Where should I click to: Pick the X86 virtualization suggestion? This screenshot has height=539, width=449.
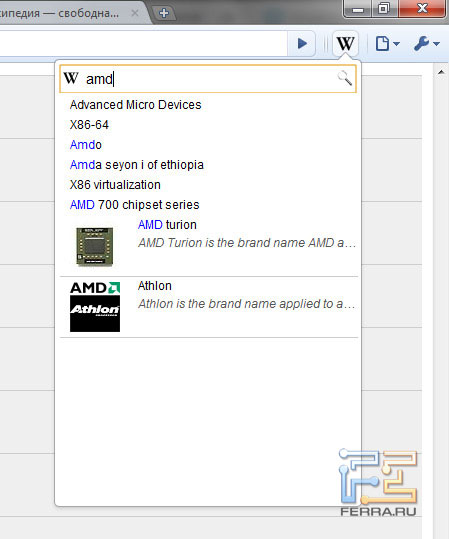pyautogui.click(x=115, y=185)
